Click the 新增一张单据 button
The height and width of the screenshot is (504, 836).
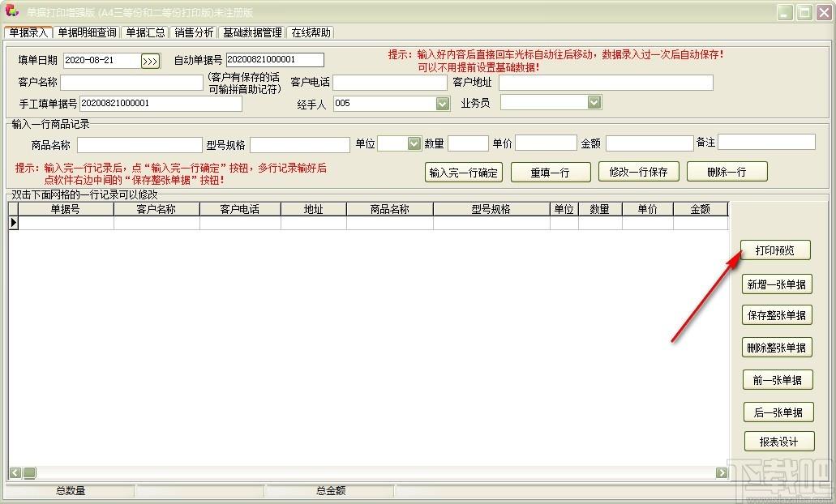click(x=777, y=284)
